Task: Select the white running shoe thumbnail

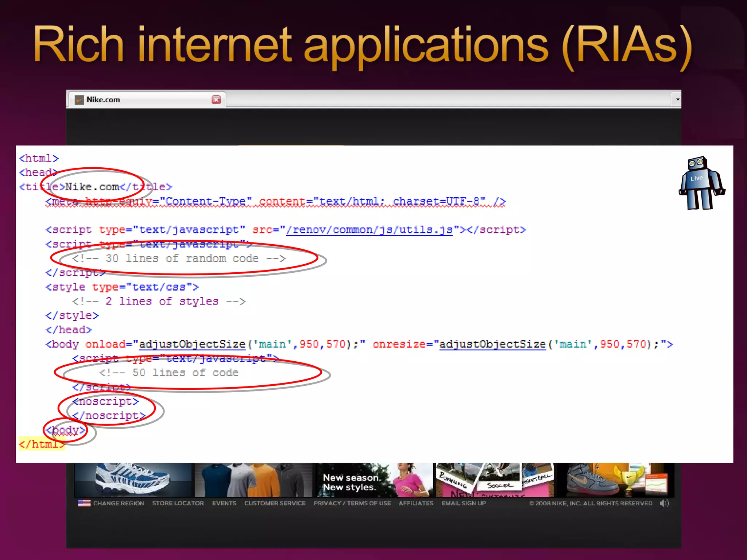Action: coord(133,479)
